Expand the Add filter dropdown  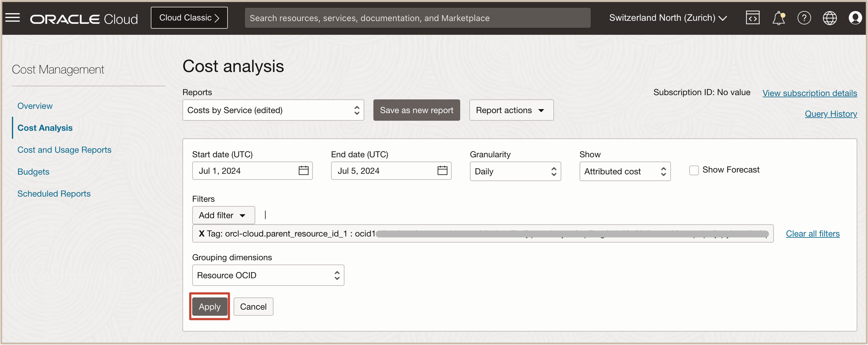(223, 215)
